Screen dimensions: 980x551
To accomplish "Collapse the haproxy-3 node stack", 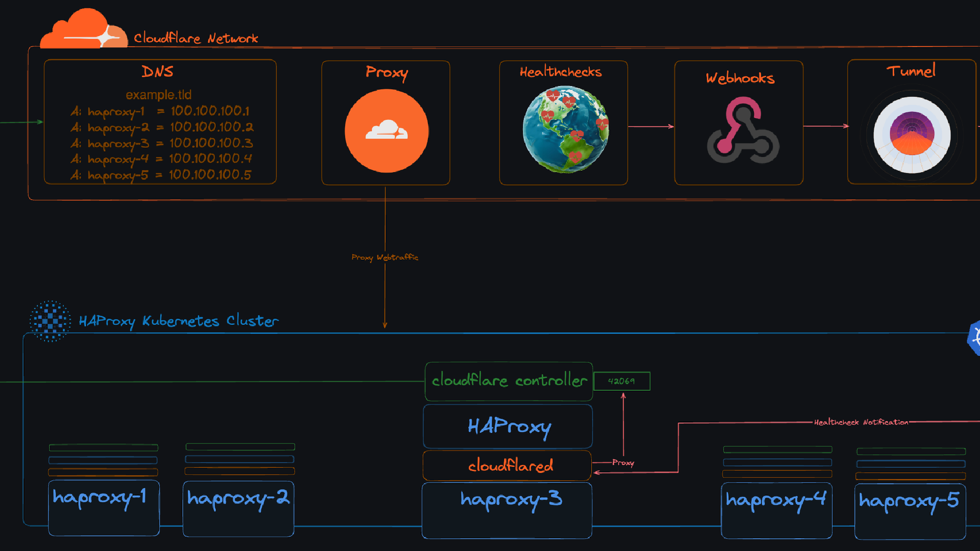I will click(506, 510).
